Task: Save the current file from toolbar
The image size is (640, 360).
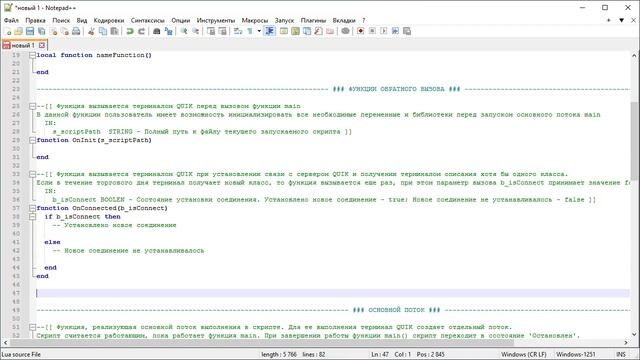Action: coord(30,31)
